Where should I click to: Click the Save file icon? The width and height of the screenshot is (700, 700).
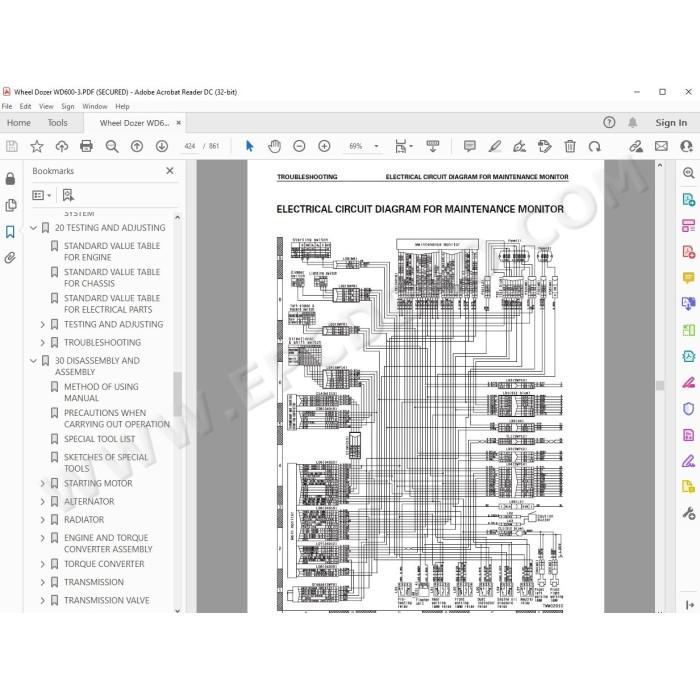[x=12, y=146]
